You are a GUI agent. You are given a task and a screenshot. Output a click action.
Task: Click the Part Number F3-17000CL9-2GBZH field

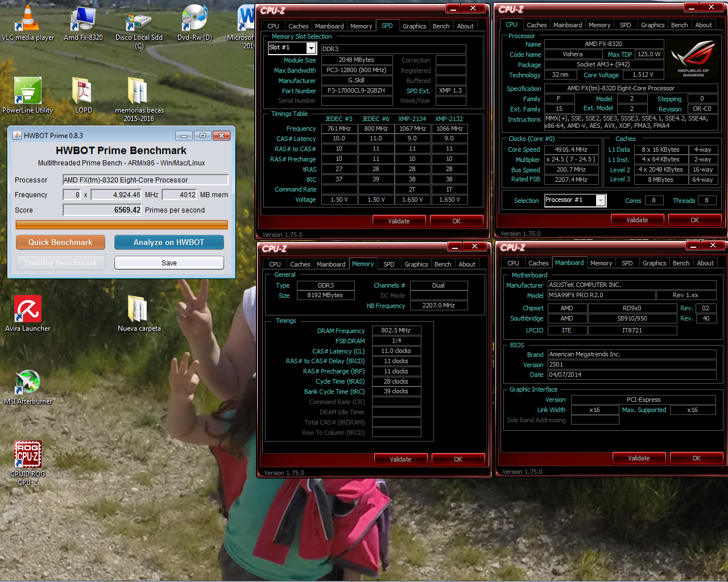coord(357,90)
